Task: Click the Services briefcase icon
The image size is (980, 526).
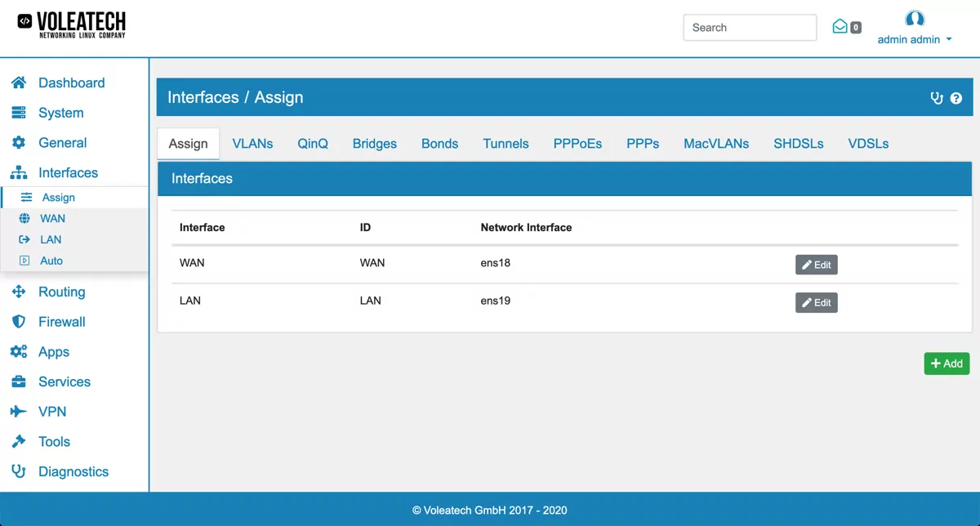Action: (x=19, y=381)
